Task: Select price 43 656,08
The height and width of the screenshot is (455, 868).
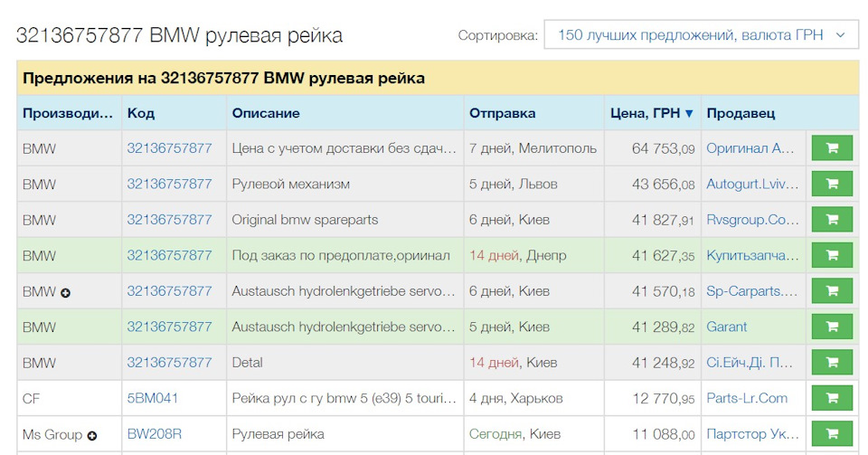Action: coord(663,184)
